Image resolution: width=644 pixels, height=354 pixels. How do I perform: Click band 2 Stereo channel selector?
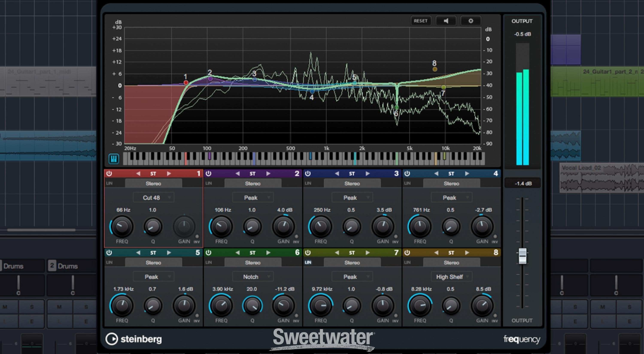(x=253, y=183)
